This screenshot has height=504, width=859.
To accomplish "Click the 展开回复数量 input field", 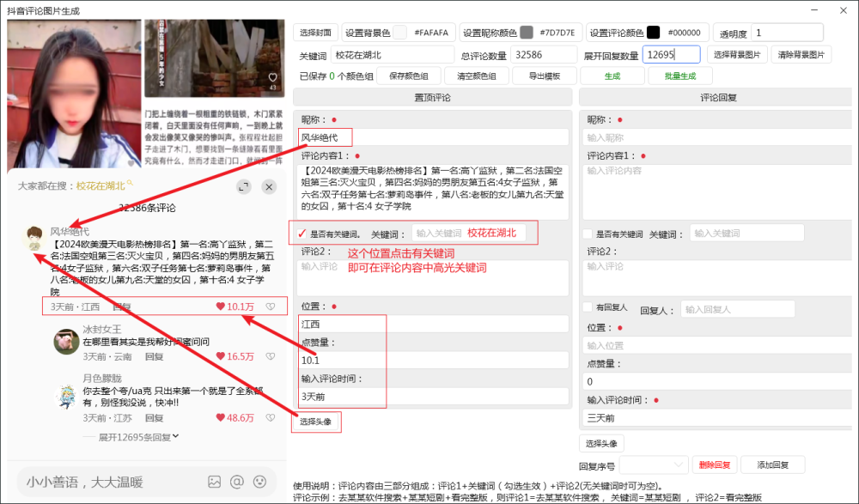I will tap(671, 53).
